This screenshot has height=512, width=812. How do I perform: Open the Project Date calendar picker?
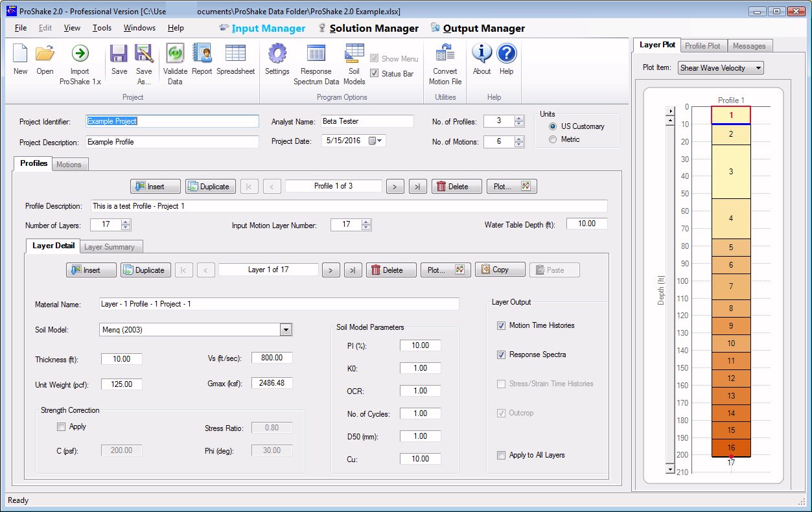376,141
